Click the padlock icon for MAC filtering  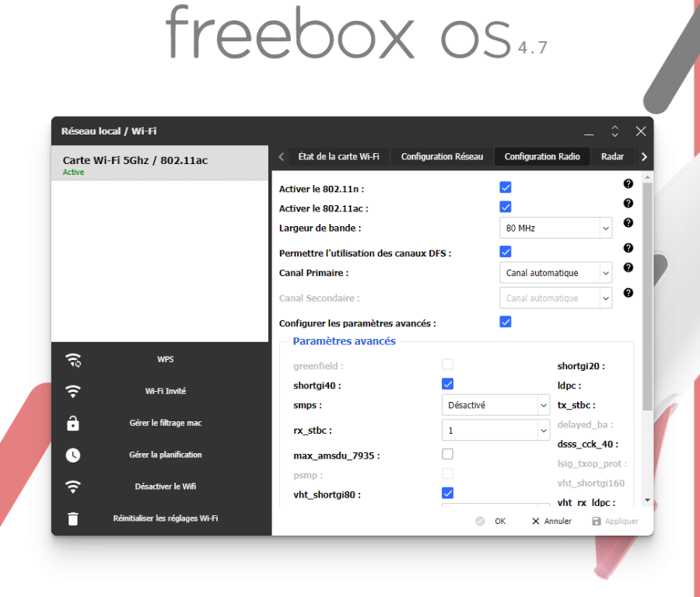click(73, 423)
